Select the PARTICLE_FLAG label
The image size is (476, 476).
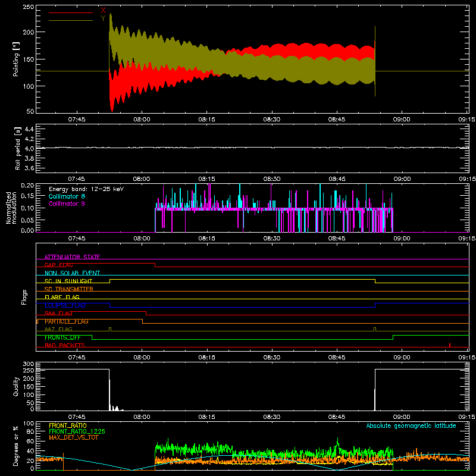(x=67, y=321)
